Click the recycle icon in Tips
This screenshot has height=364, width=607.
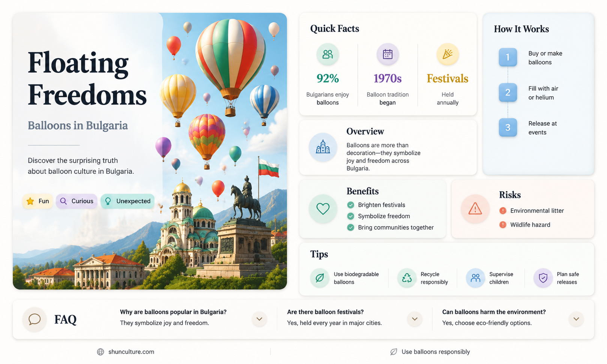point(407,278)
